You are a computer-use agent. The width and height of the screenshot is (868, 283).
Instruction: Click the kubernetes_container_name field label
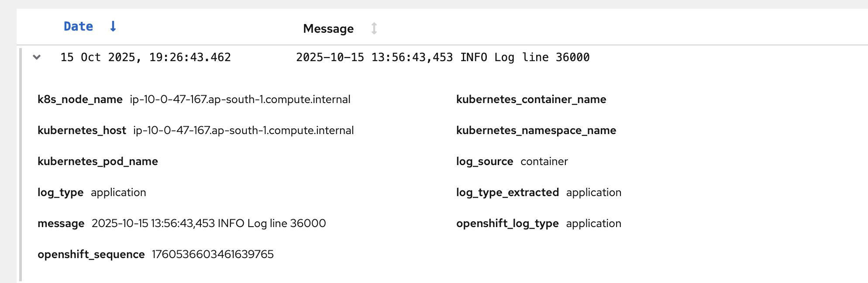click(x=531, y=100)
